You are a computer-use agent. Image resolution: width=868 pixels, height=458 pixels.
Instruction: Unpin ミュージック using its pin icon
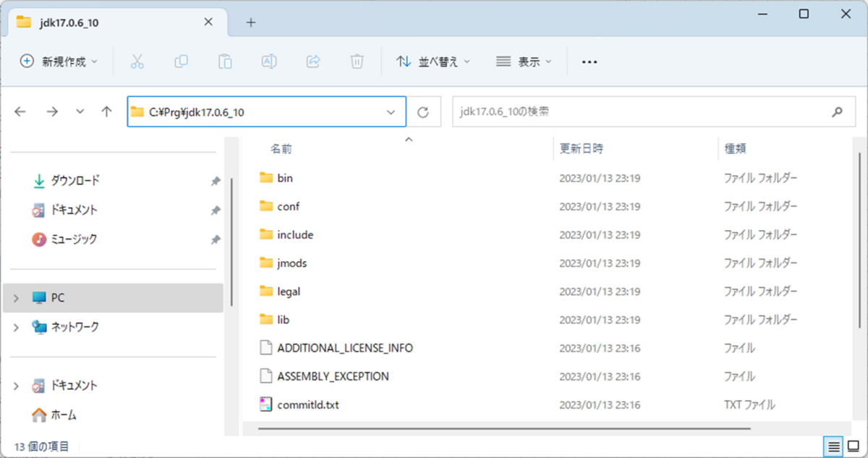(215, 239)
